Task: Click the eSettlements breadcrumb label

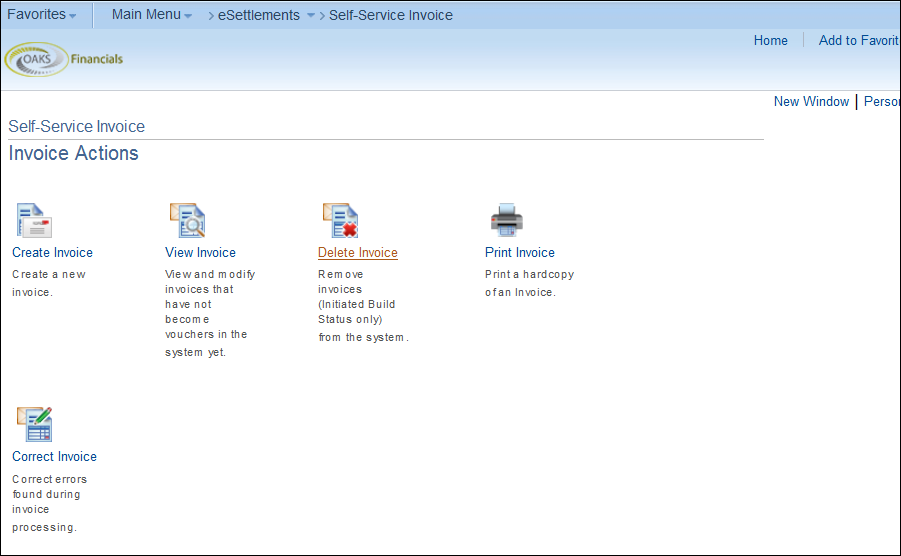Action: point(258,15)
